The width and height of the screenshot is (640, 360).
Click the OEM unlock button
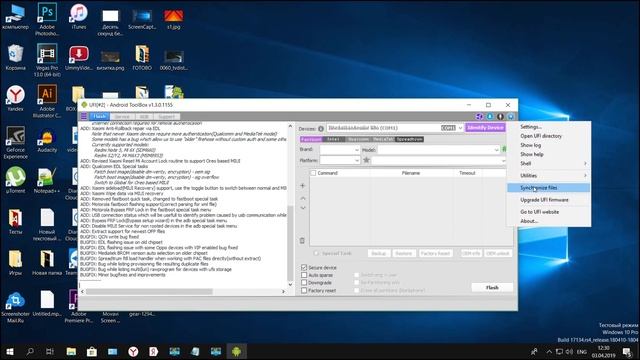498,253
